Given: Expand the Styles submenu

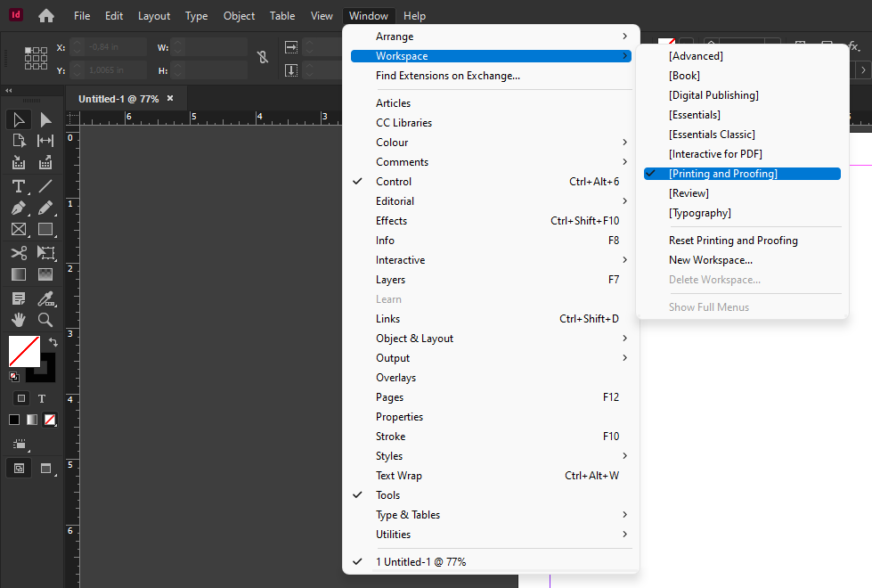Looking at the screenshot, I should point(491,456).
